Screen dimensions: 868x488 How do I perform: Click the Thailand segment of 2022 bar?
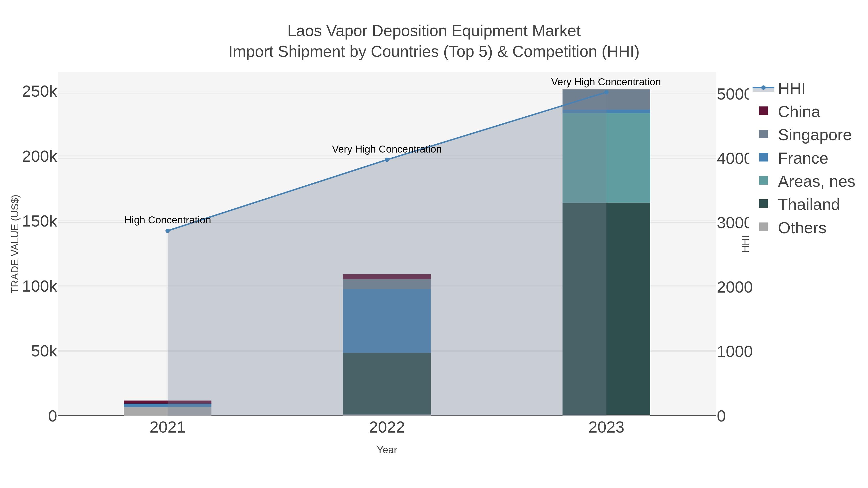click(387, 384)
